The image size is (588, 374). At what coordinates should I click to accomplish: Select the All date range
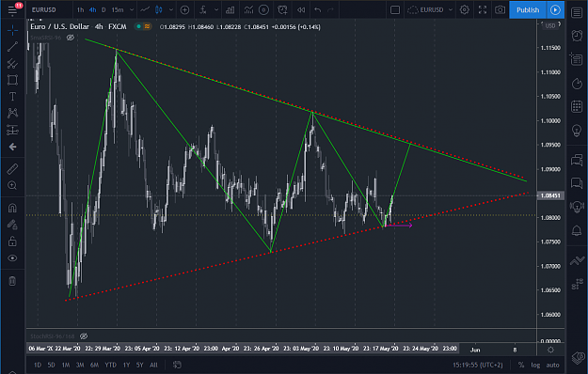[x=153, y=365]
